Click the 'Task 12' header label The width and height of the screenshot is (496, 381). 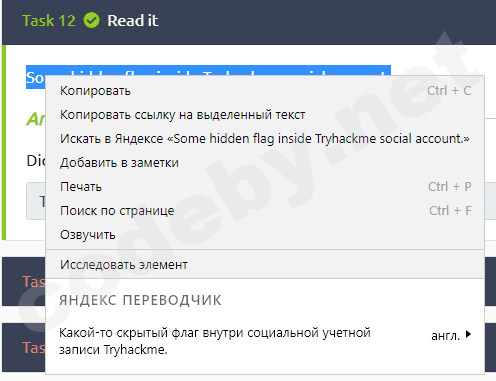coord(49,21)
